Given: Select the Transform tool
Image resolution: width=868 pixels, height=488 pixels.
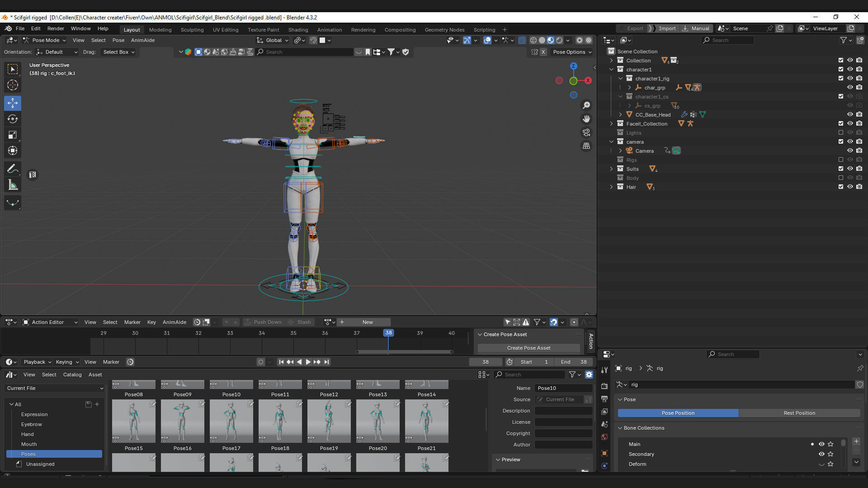Looking at the screenshot, I should (13, 150).
